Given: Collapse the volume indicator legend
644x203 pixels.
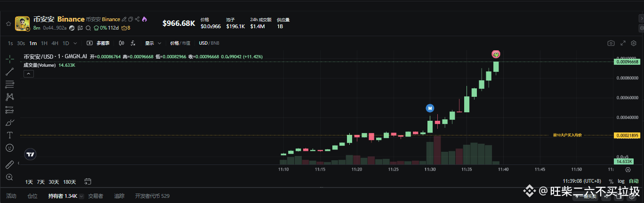Looking at the screenshot, I should 29,74.
